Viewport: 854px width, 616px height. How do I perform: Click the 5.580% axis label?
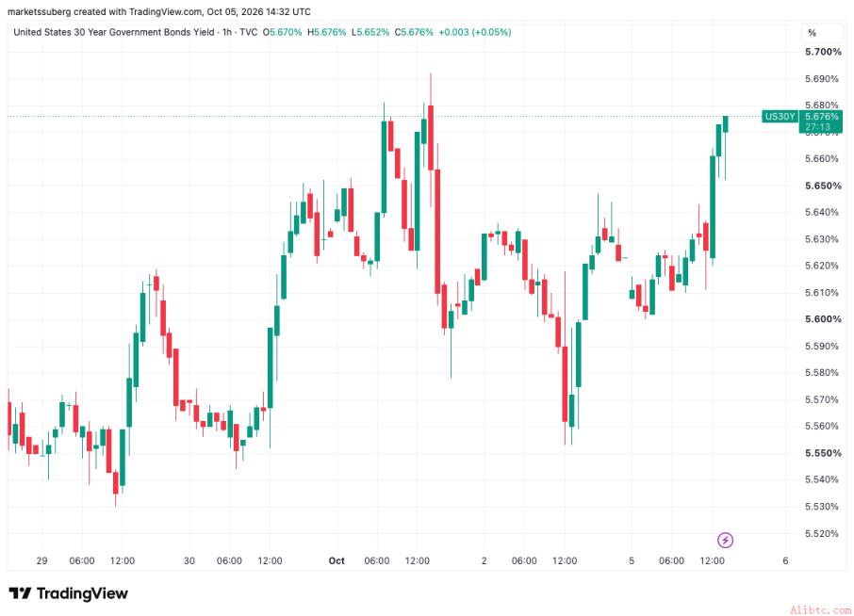[x=822, y=372]
